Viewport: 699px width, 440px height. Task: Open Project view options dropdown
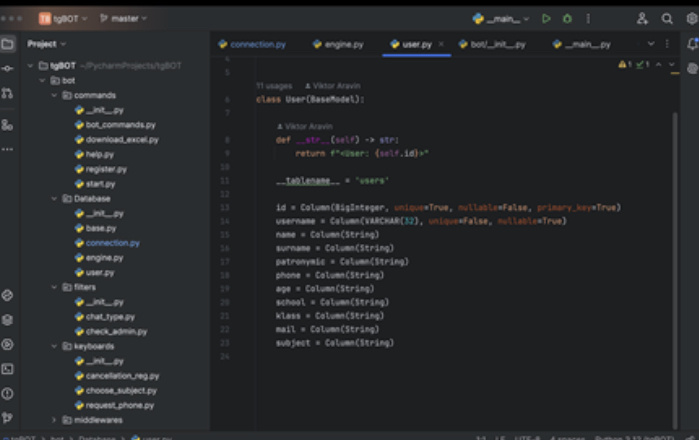[46, 44]
